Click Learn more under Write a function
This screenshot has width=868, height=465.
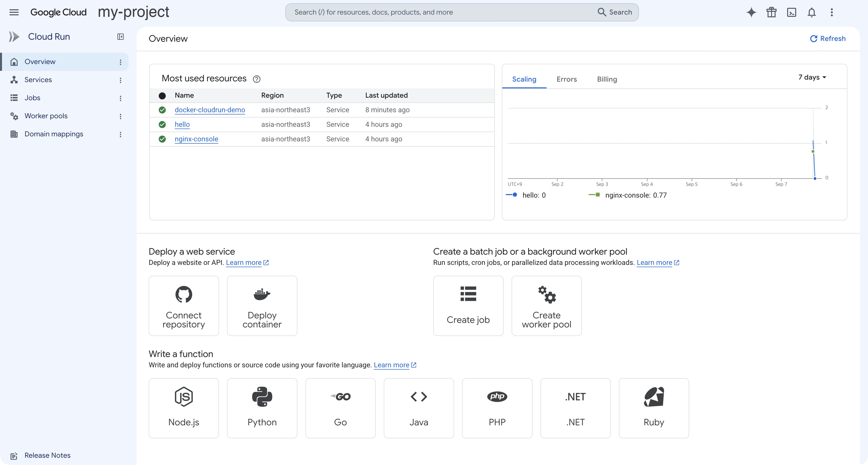click(x=395, y=365)
